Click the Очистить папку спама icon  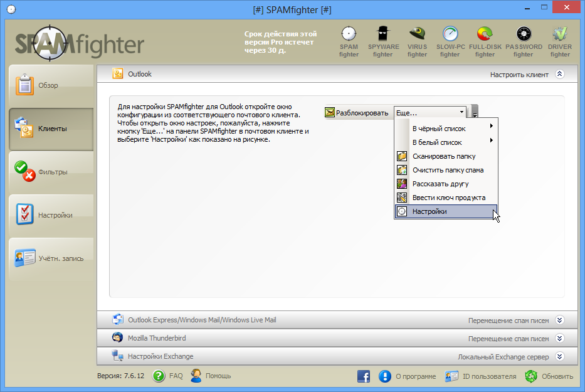402,170
